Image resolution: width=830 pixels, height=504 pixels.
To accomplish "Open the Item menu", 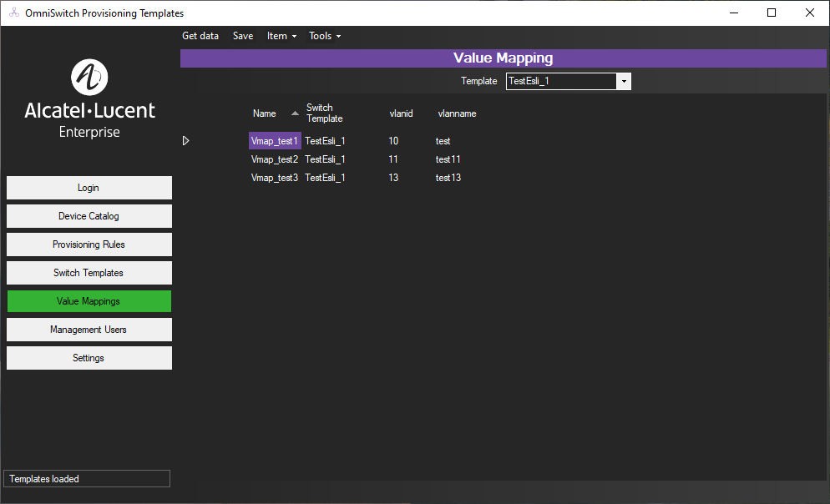I will [281, 36].
